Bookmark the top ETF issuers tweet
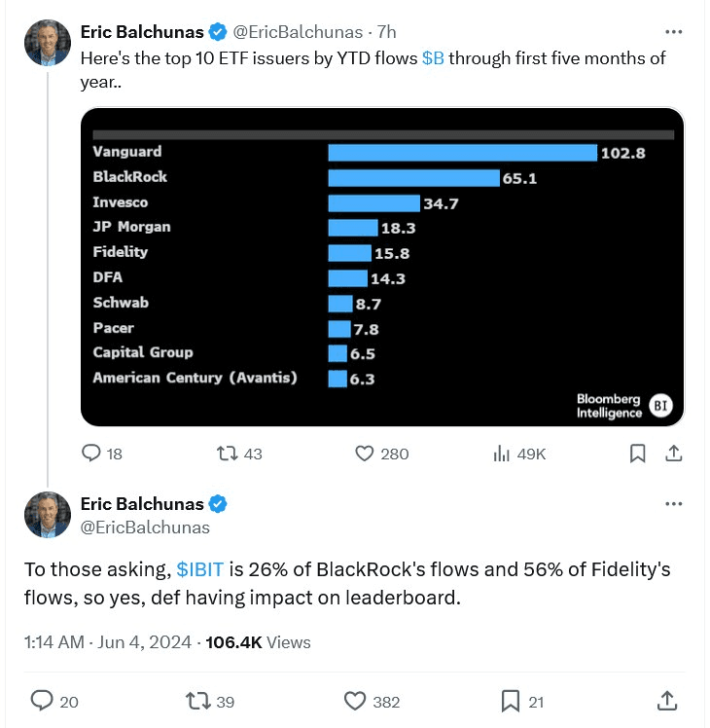Screen dimensions: 710x728 638,454
